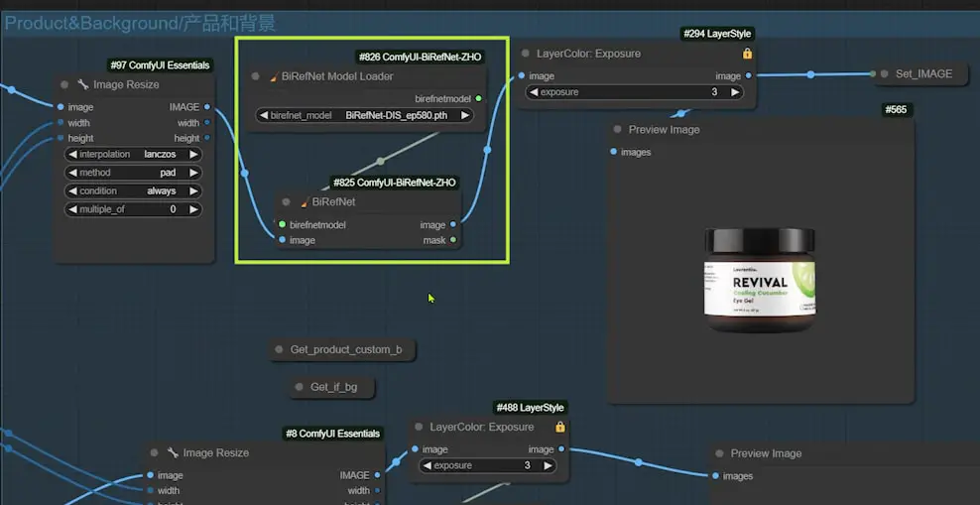Collapse the #294 LayerColor: Exposure node
Image resolution: width=980 pixels, height=505 pixels.
coord(525,54)
